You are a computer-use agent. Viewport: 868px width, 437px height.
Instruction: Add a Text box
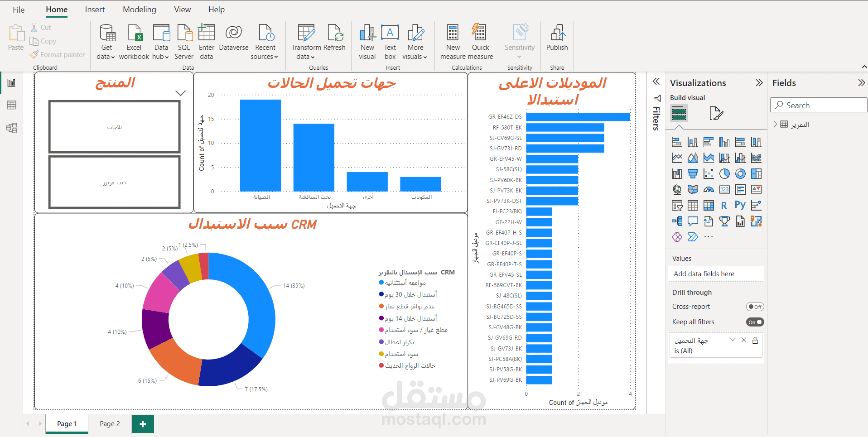390,42
